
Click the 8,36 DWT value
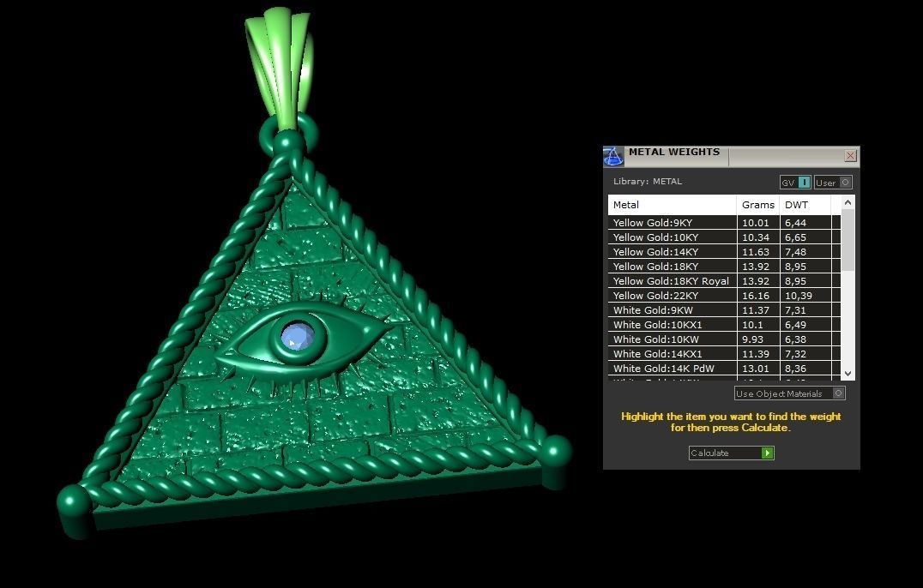(x=795, y=369)
